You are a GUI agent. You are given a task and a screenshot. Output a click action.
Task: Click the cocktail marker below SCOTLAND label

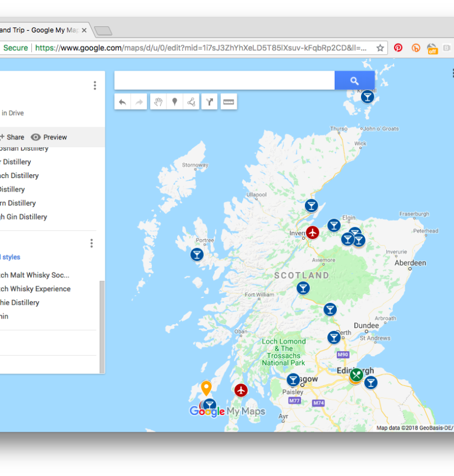(303, 288)
